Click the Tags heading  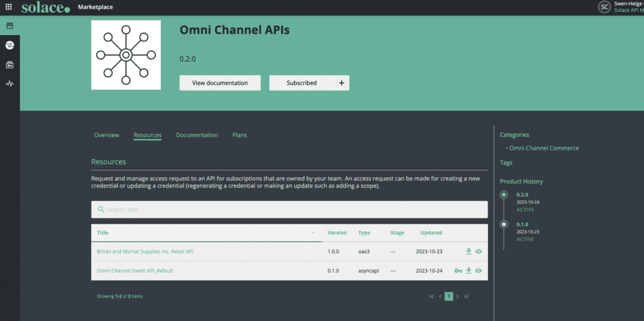click(506, 163)
